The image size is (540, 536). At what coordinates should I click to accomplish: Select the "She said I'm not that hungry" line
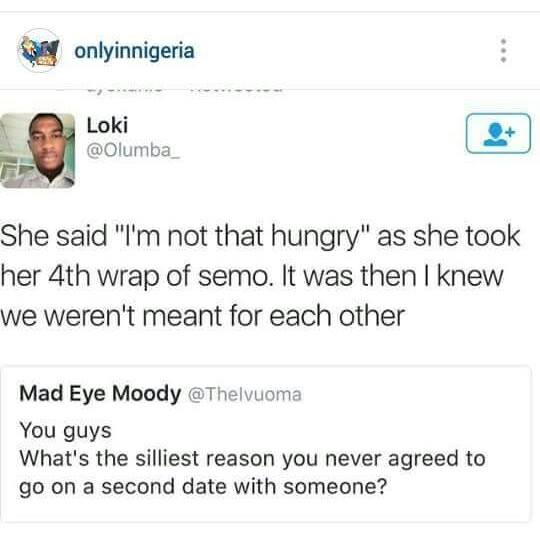260,238
